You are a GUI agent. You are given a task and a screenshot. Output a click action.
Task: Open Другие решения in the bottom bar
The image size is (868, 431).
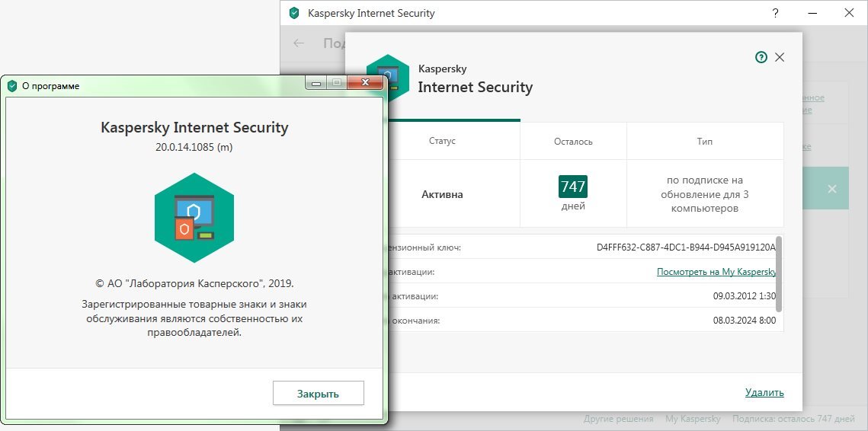click(618, 419)
